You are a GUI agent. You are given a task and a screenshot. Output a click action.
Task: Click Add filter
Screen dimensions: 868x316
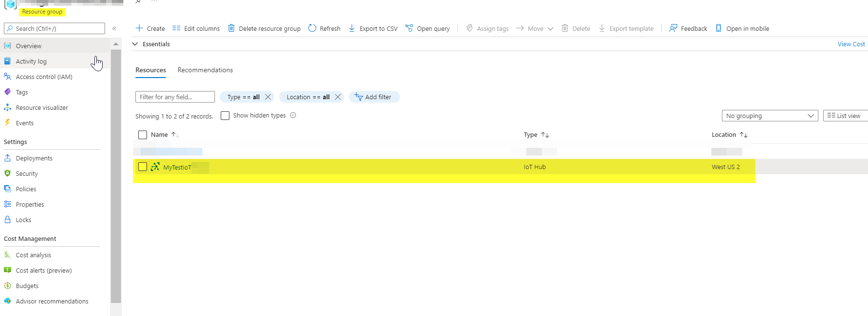click(x=374, y=97)
